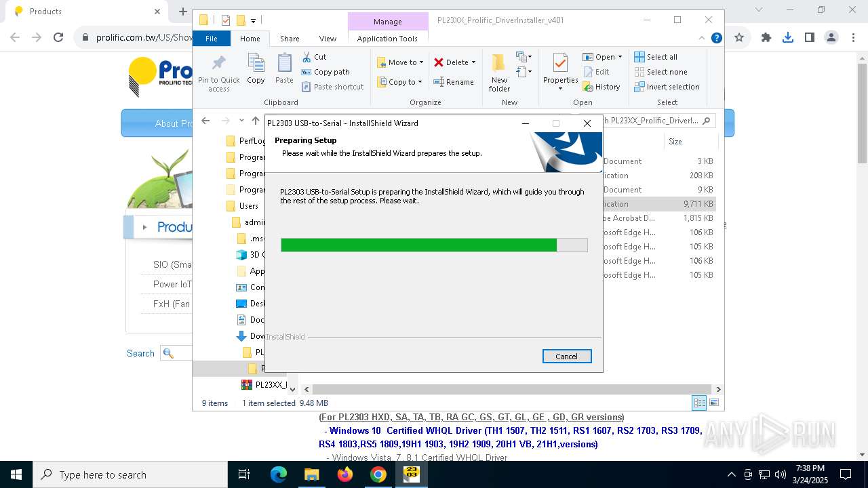Image resolution: width=868 pixels, height=488 pixels.
Task: Show hidden tray icons chevron
Action: point(731,474)
